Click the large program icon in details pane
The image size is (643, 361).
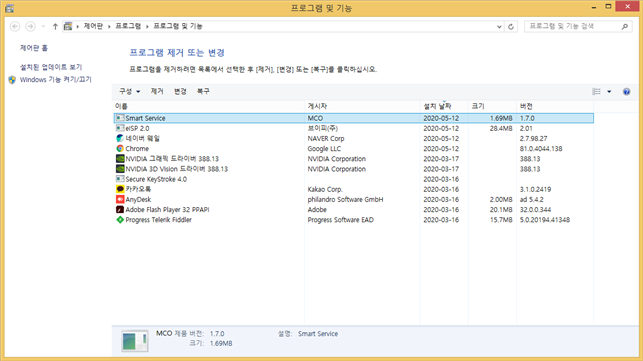pos(135,341)
